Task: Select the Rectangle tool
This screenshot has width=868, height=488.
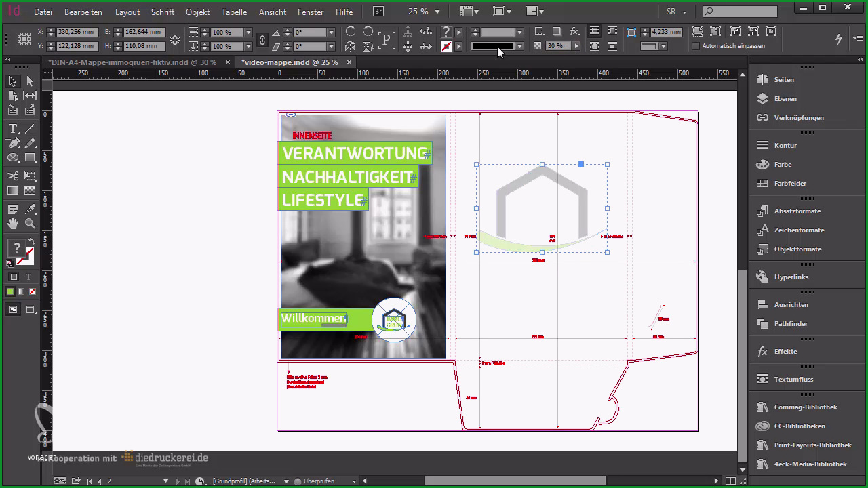Action: [x=30, y=158]
